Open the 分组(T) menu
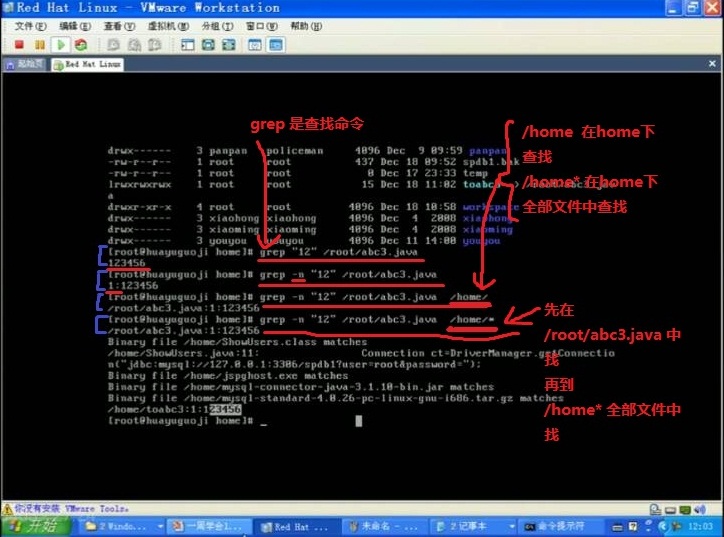This screenshot has height=537, width=724. 217,26
